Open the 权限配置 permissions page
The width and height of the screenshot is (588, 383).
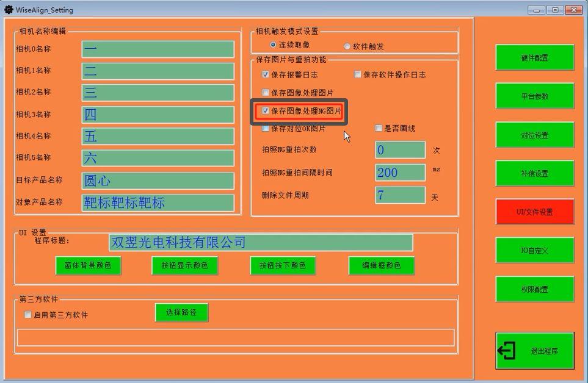[534, 290]
